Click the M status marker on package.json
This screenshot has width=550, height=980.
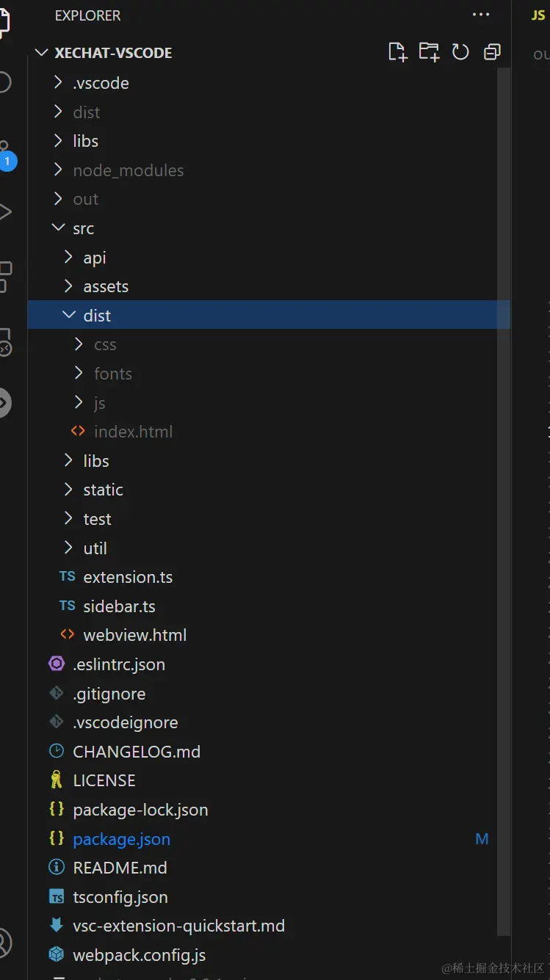tap(482, 839)
